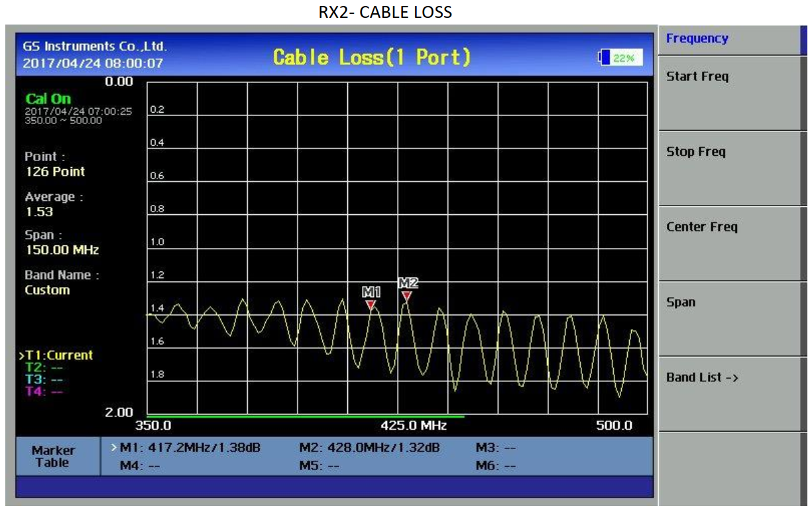The height and width of the screenshot is (512, 812).
Task: Select the empty M5 marker entry
Action: click(x=319, y=466)
